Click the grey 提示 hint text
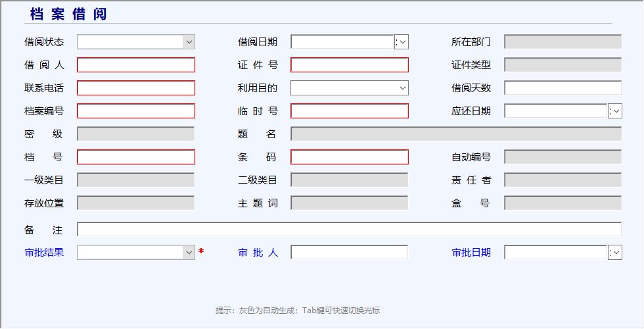Viewport: 644px width, 329px height. 298,311
